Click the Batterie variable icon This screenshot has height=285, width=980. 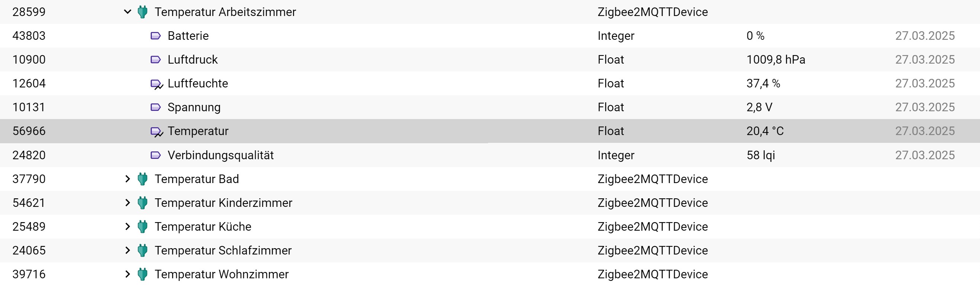[x=156, y=36]
